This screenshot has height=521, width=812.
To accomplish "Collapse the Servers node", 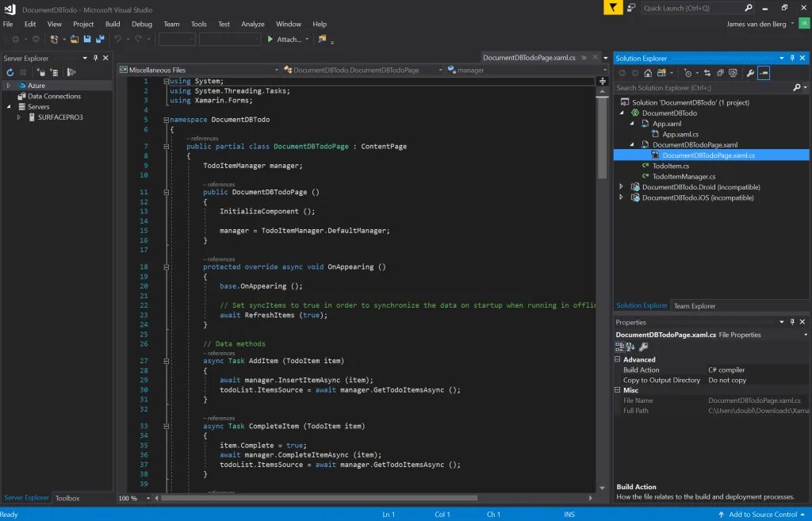I will click(8, 106).
